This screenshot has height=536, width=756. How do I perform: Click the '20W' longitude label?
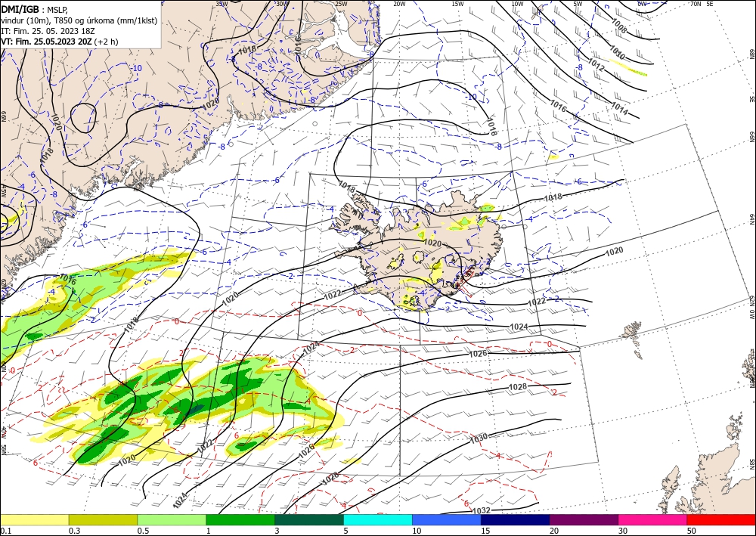coord(399,4)
